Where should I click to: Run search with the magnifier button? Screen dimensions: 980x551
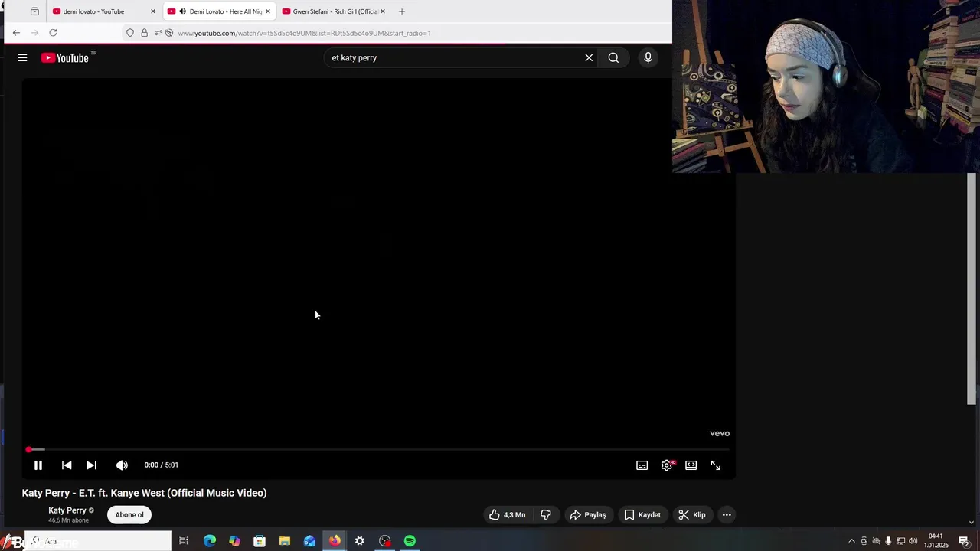coord(613,57)
